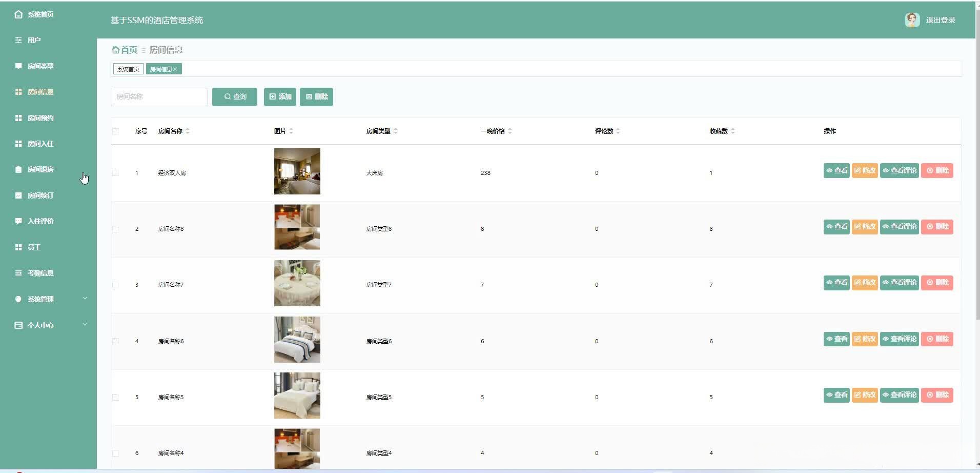Viewport: 980px width, 473px height.
Task: Click the 考勤信息 list icon
Action: coord(18,273)
